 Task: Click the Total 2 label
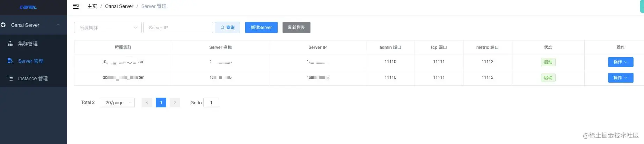point(88,103)
